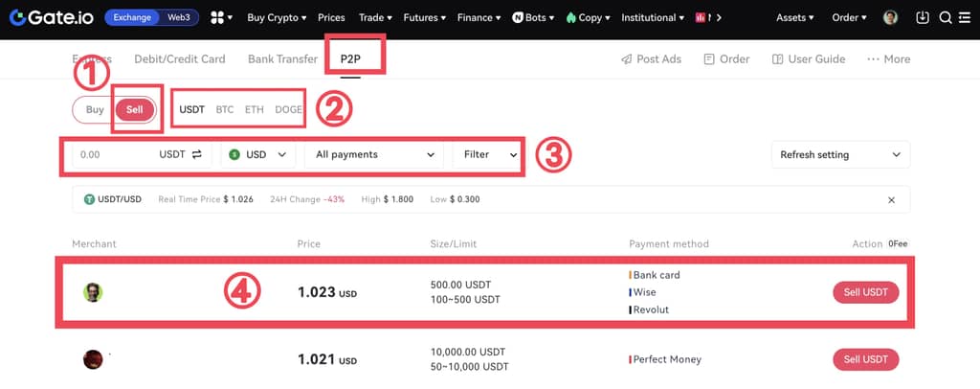Open the All payments dropdown
Image resolution: width=980 pixels, height=389 pixels.
374,154
